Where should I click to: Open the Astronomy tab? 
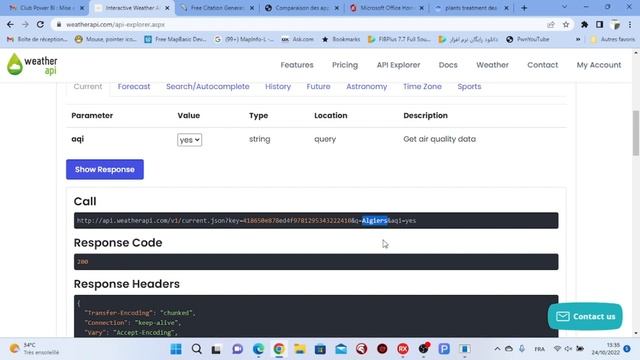[367, 87]
